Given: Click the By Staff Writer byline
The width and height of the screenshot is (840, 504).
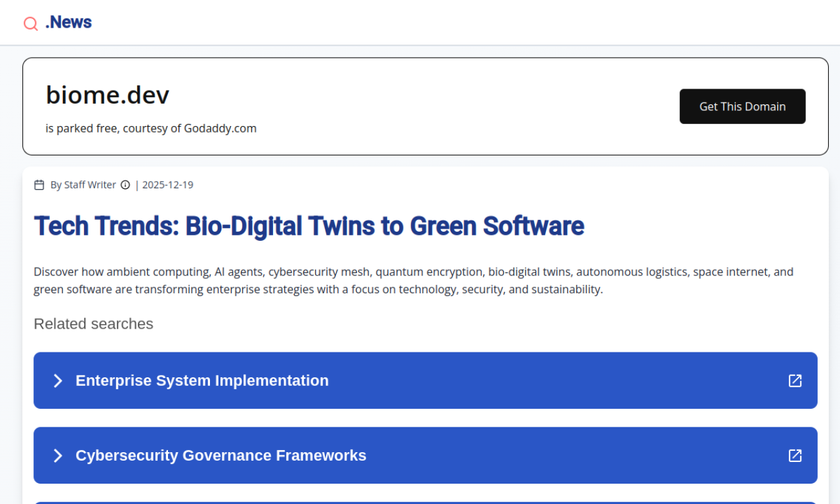Looking at the screenshot, I should click(x=83, y=185).
